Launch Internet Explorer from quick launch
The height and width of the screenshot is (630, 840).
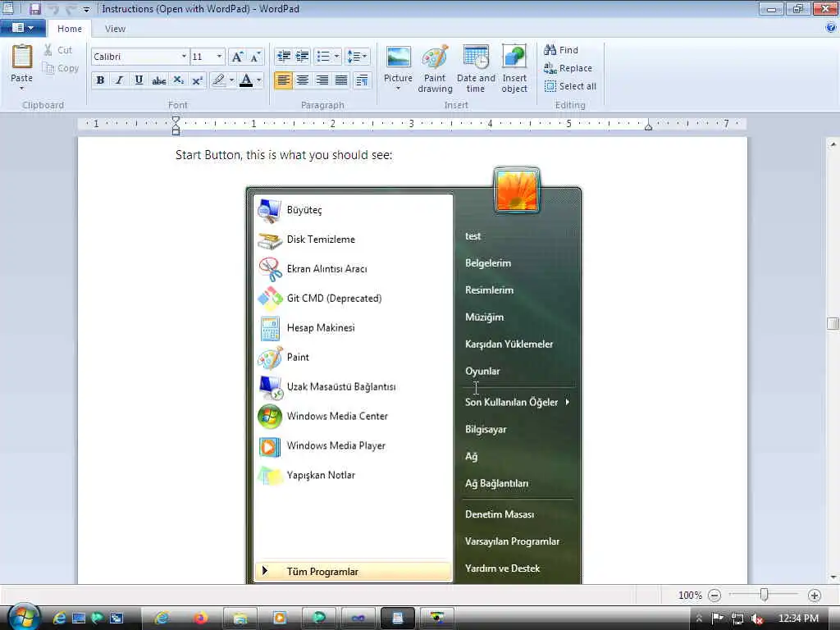59,618
